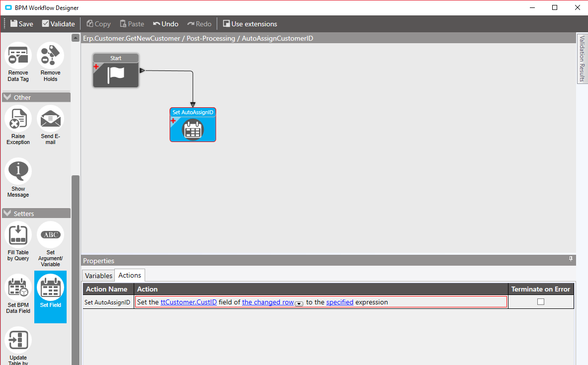Screen dimensions: 588x365
Task: Click the specified expression link
Action: (340, 302)
